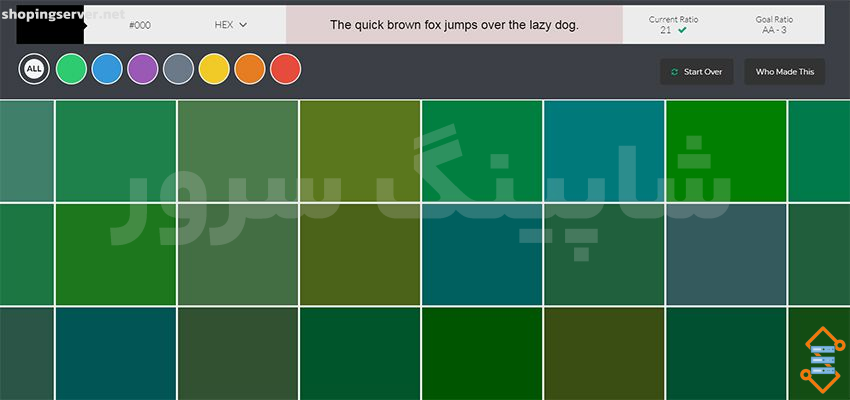Open the HEX format dropdown
Viewport: 850px width, 400px height.
(x=231, y=25)
